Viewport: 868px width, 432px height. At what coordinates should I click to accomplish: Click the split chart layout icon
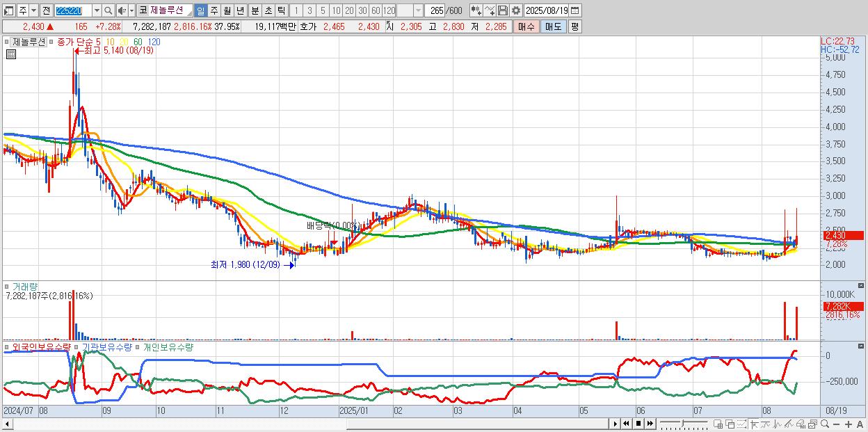718,424
